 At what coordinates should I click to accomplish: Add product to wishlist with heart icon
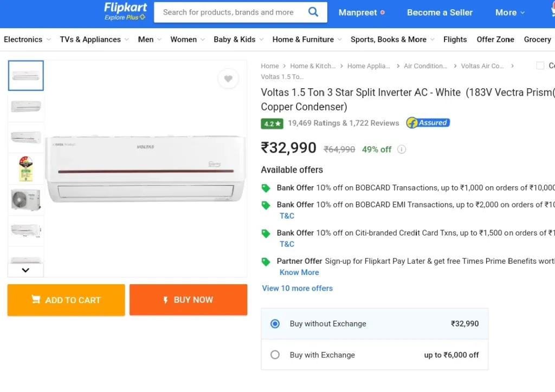coord(228,79)
